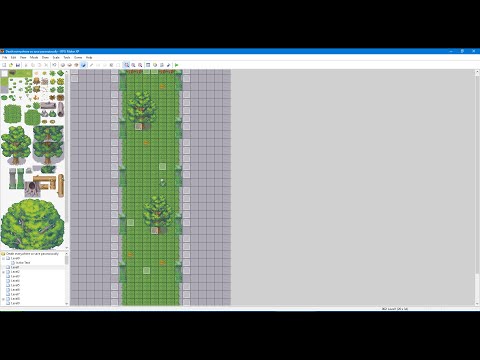The image size is (480, 360).
Task: Create a new project with toolbar icon
Action: click(x=4, y=65)
